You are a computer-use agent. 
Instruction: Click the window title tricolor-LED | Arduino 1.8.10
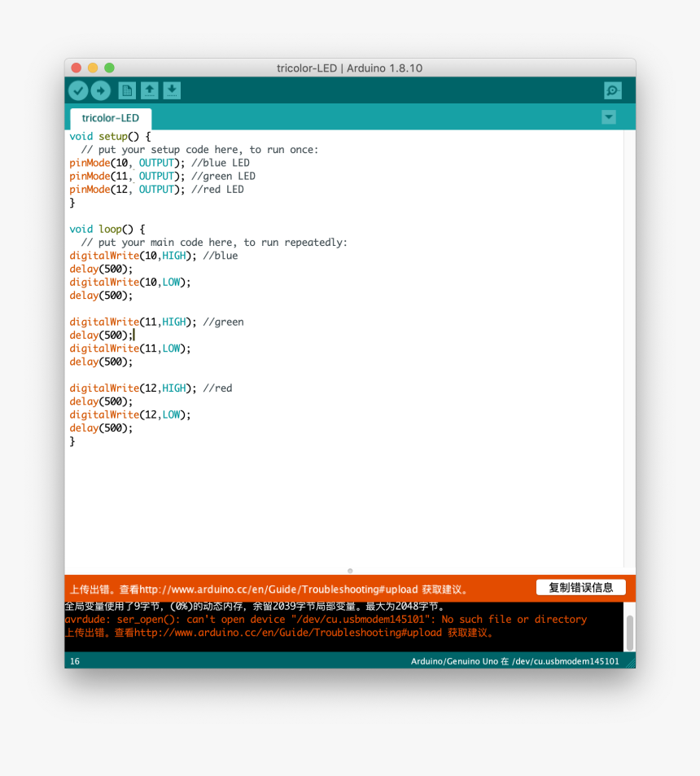[x=349, y=68]
